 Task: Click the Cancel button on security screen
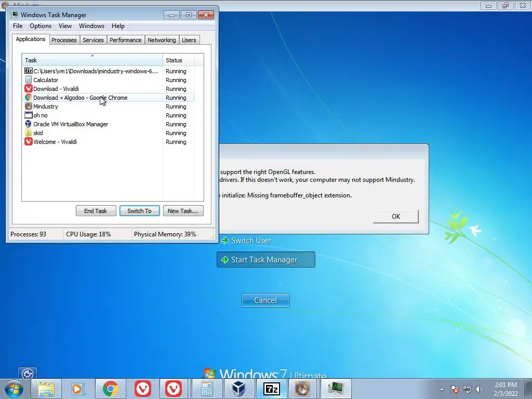(265, 300)
